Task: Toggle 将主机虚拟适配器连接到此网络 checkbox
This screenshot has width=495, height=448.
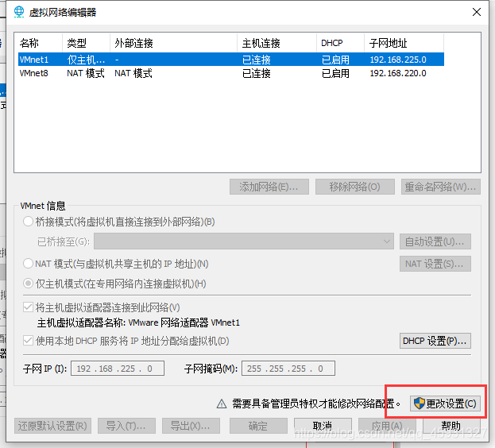Action: click(x=28, y=307)
